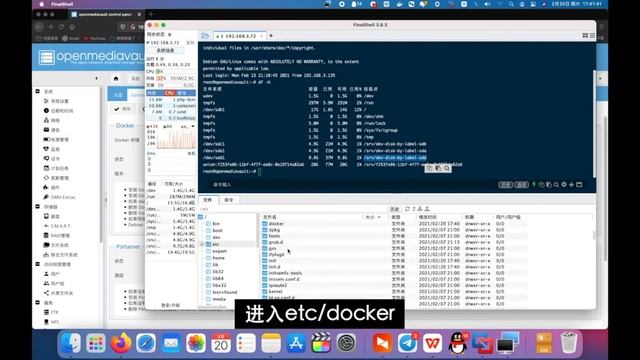The height and width of the screenshot is (360, 640).
Task: Add a new FinalShell session tab with plus
Action: [271, 36]
